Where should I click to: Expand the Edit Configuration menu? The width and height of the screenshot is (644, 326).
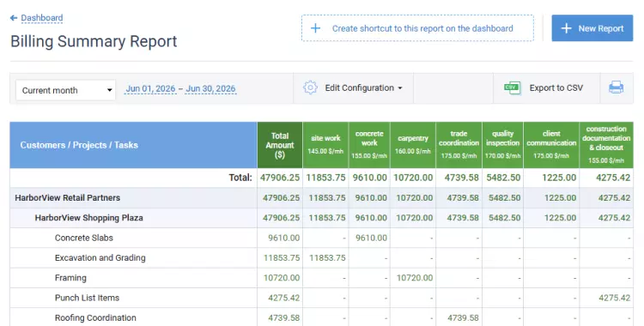coord(363,88)
